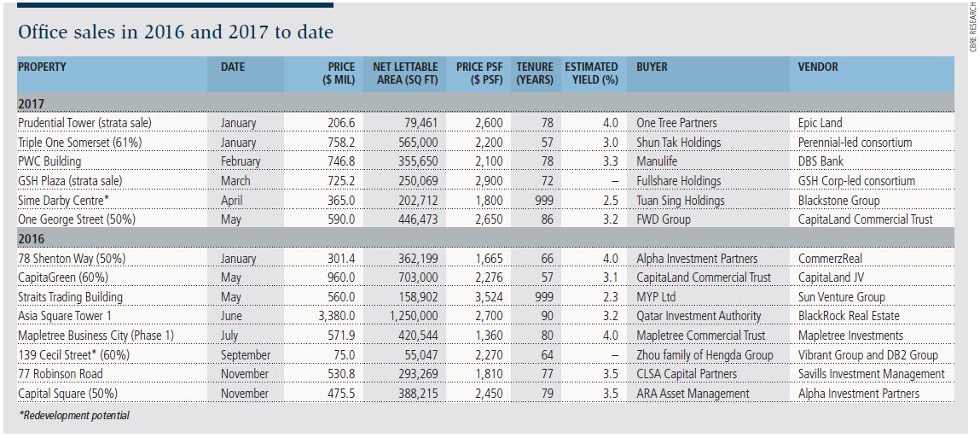
Task: Select vendor 'Savills Investment Management'
Action: [871, 374]
